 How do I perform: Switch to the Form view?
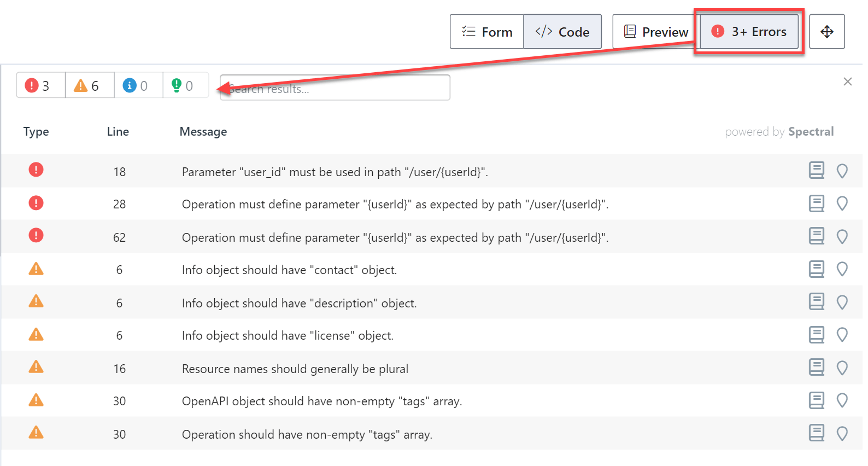487,32
